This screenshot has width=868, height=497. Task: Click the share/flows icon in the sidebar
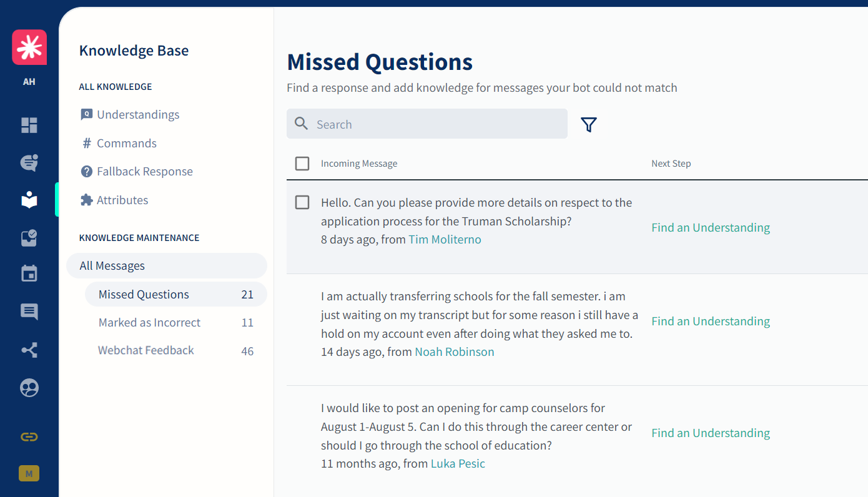point(29,350)
